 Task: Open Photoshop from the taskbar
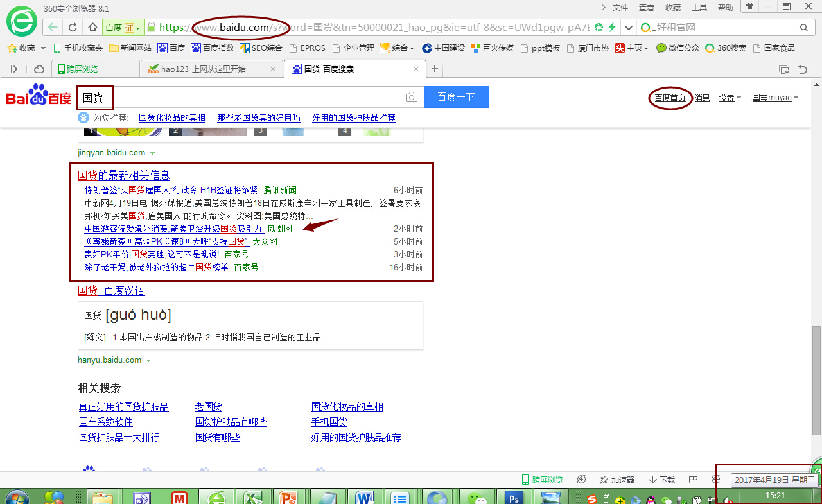[x=513, y=498]
